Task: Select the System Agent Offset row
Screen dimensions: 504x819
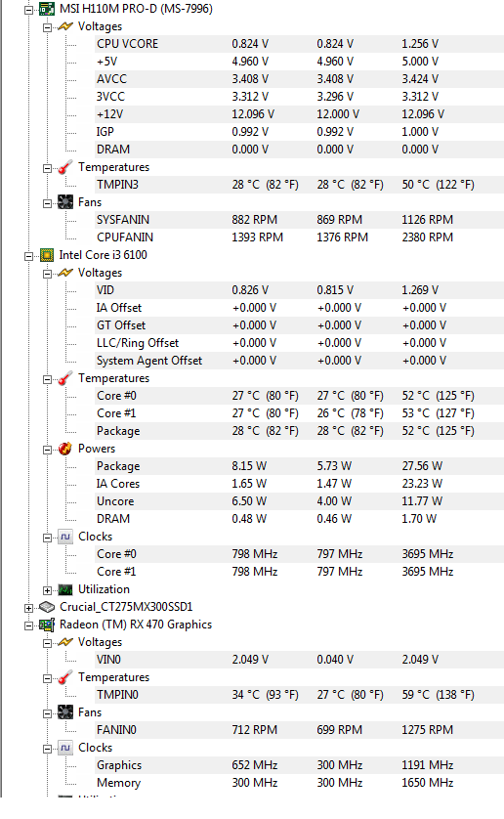Action: click(299, 361)
